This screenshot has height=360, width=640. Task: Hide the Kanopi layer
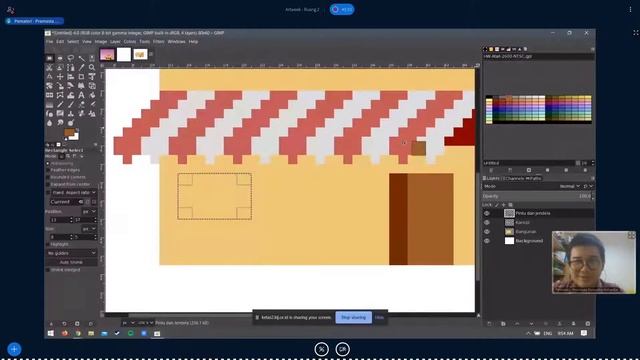pos(487,222)
